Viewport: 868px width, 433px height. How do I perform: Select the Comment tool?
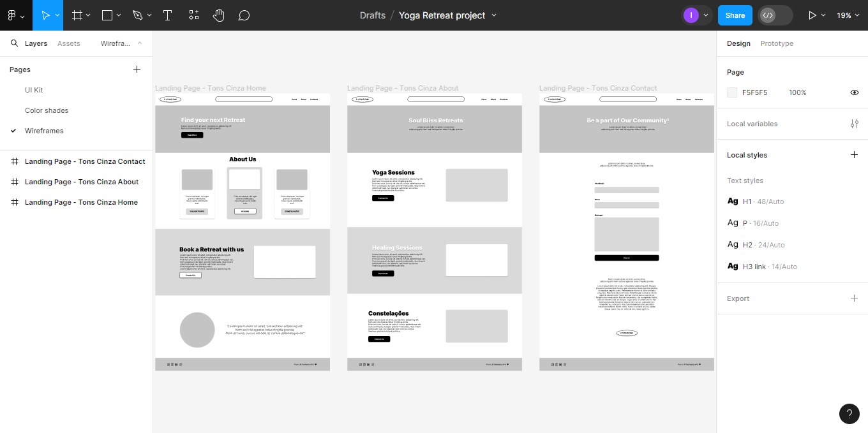click(244, 15)
